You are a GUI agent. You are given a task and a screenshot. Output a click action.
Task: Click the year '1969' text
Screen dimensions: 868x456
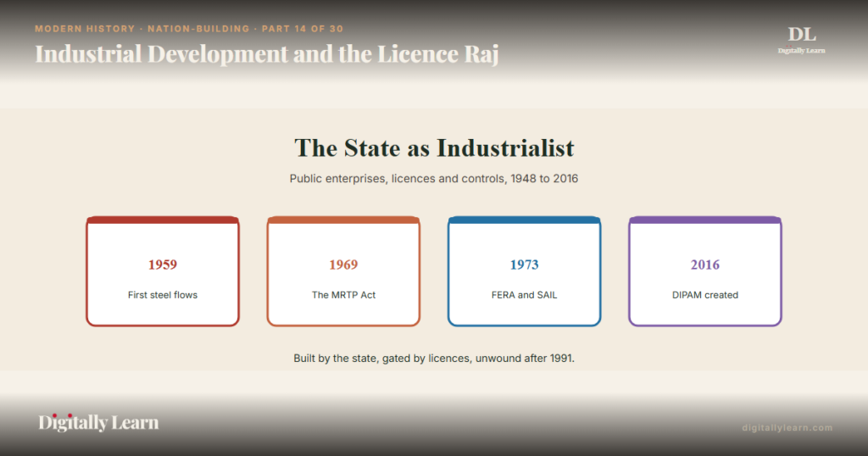(343, 264)
